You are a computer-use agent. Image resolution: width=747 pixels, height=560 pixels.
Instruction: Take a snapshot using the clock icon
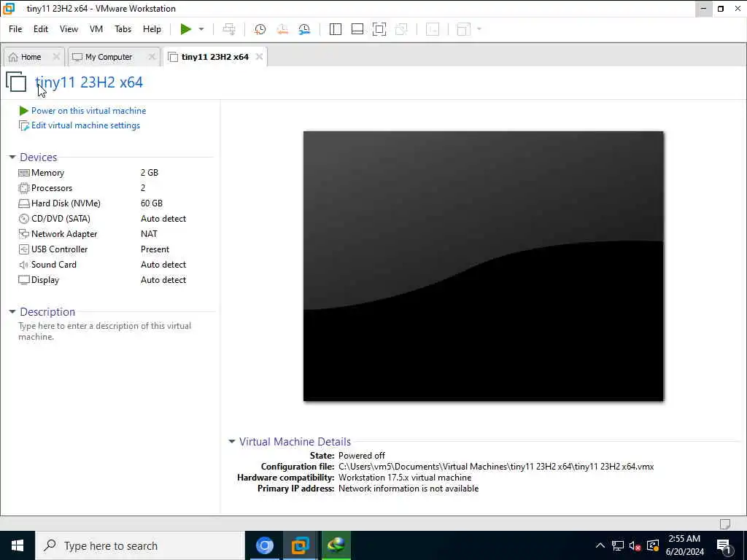pyautogui.click(x=260, y=29)
